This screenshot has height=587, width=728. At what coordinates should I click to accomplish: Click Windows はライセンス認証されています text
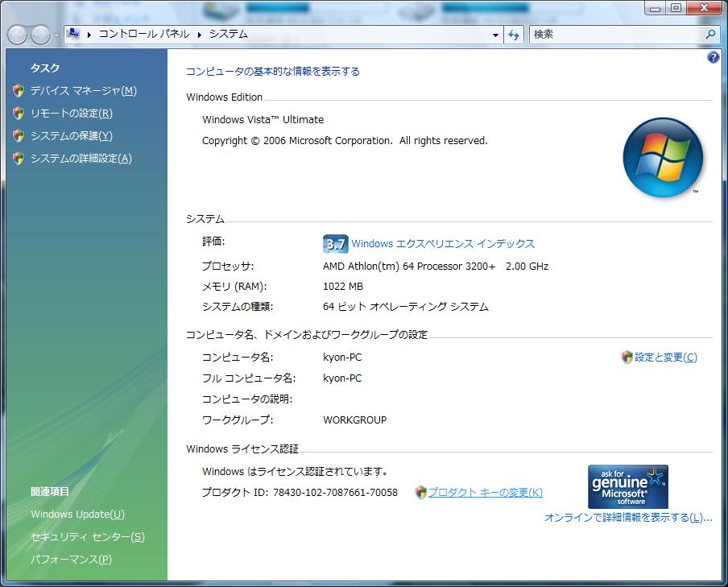(x=296, y=472)
